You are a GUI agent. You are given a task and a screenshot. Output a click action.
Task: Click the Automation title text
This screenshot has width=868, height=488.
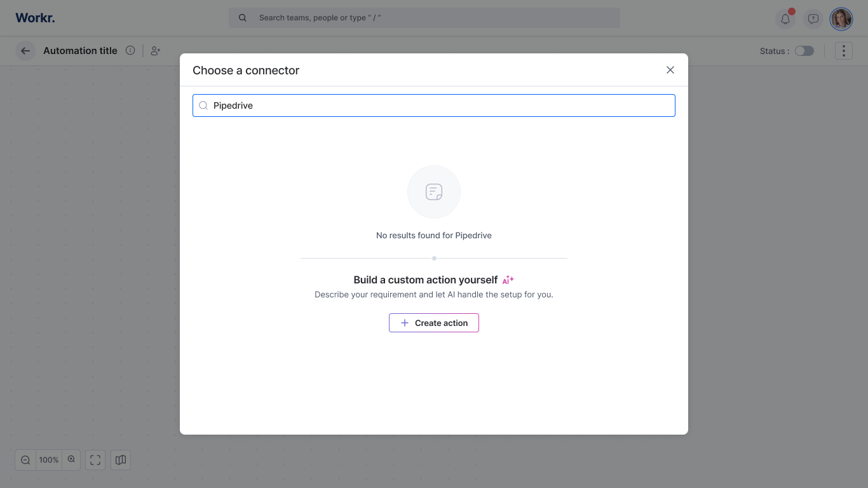[80, 51]
